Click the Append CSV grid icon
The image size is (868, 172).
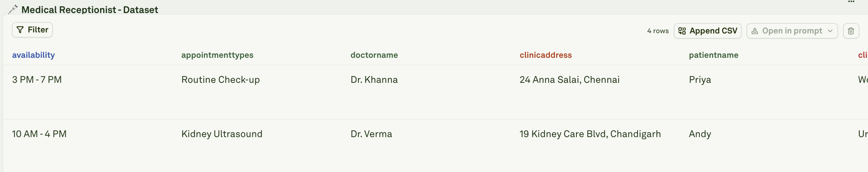click(x=682, y=31)
